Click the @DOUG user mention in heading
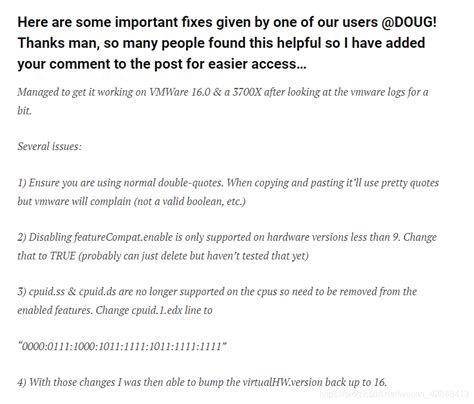 [408, 22]
